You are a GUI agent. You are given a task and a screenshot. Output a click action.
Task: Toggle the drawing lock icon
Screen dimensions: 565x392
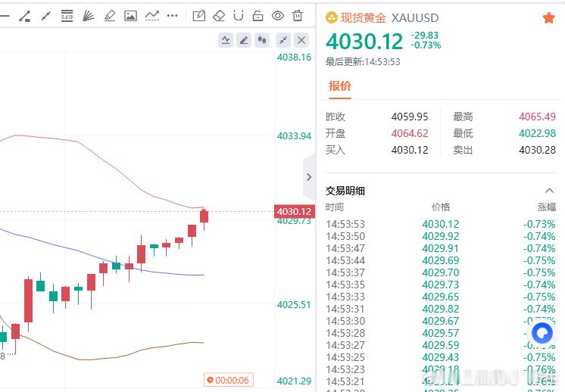coord(258,16)
